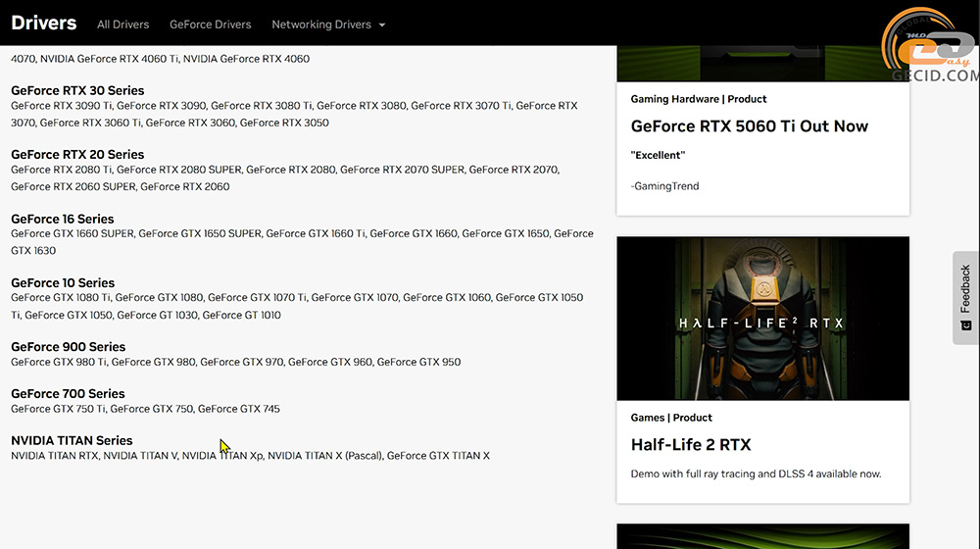The height and width of the screenshot is (549, 980).
Task: Click the NVIDIA TITAN RTX product list line
Action: tap(250, 456)
